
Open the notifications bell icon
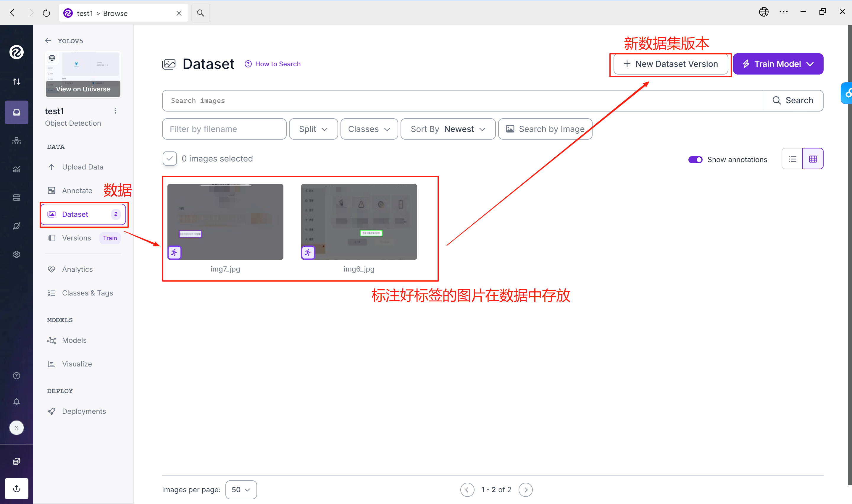click(16, 401)
